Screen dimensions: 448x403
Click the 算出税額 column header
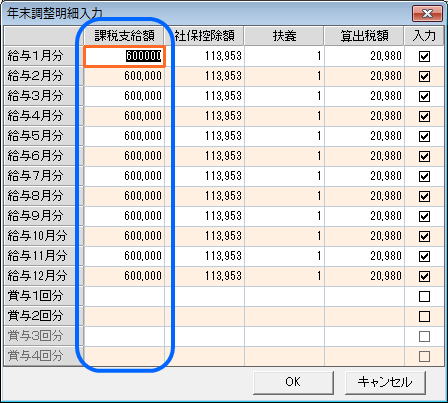click(x=364, y=36)
